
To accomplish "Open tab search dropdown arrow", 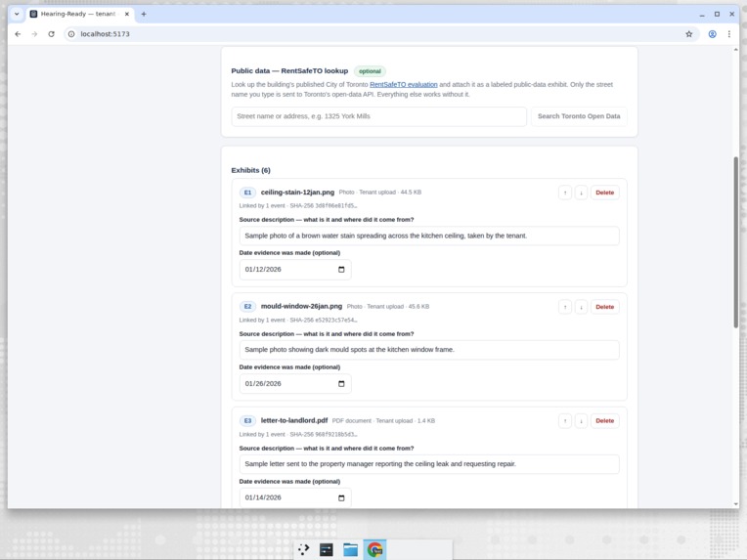I will (17, 14).
